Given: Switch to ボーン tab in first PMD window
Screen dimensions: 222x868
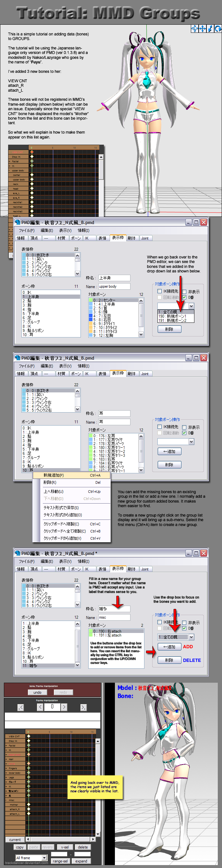Looking at the screenshot, I should (x=76, y=238).
